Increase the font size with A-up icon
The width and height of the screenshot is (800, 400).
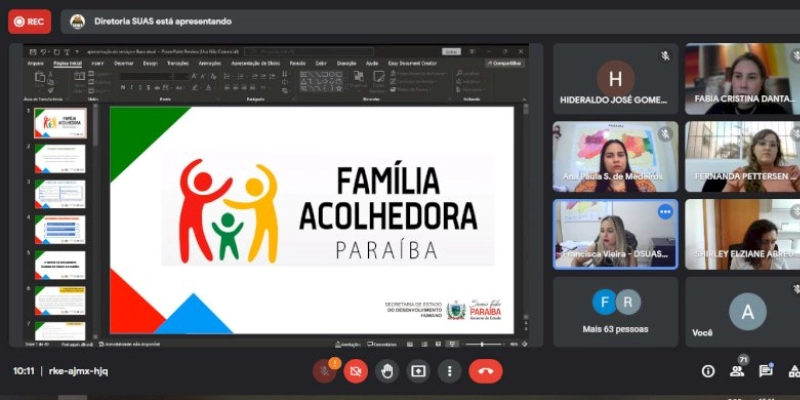[194, 76]
